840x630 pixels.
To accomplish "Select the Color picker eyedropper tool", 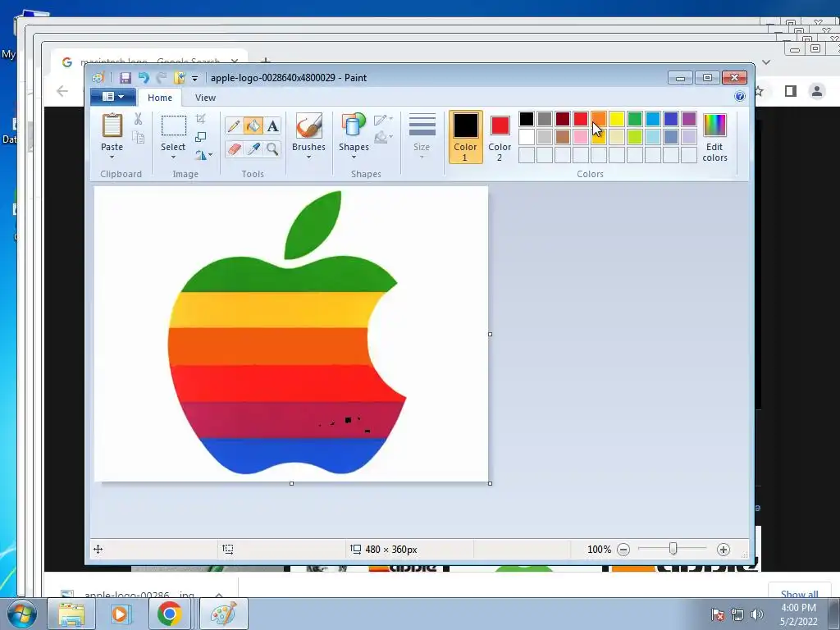I will pos(253,148).
